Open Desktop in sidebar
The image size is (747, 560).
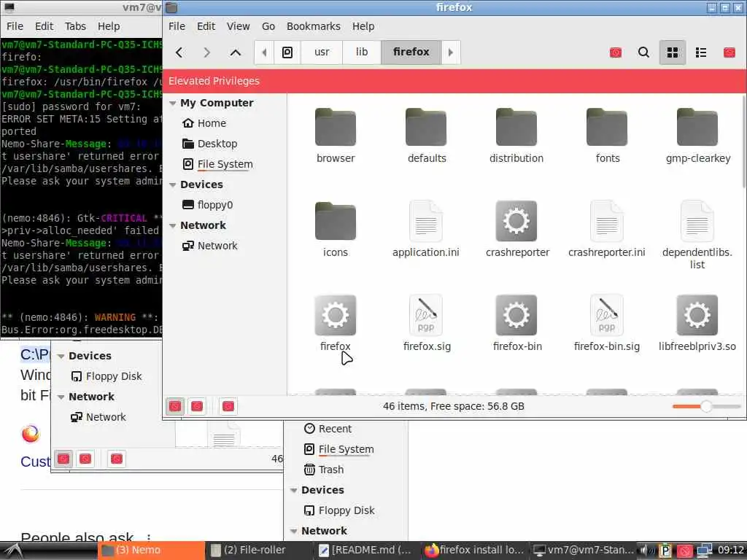coord(210,144)
